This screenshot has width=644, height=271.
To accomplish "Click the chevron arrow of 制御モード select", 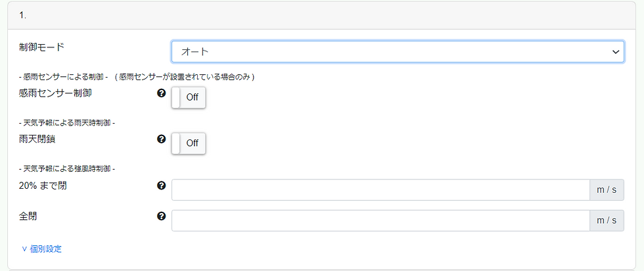I will click(615, 51).
